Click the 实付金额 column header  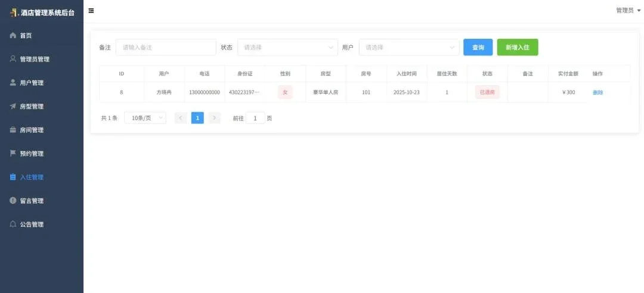(568, 73)
